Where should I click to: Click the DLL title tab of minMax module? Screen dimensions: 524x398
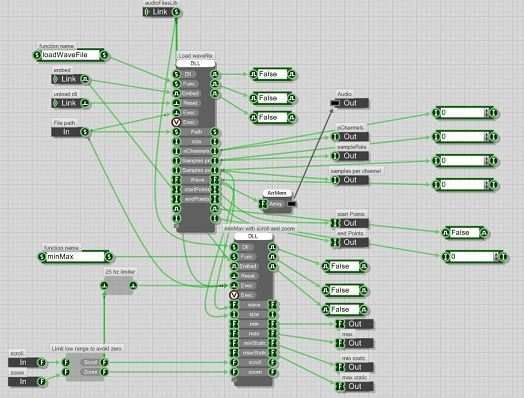pyautogui.click(x=253, y=236)
